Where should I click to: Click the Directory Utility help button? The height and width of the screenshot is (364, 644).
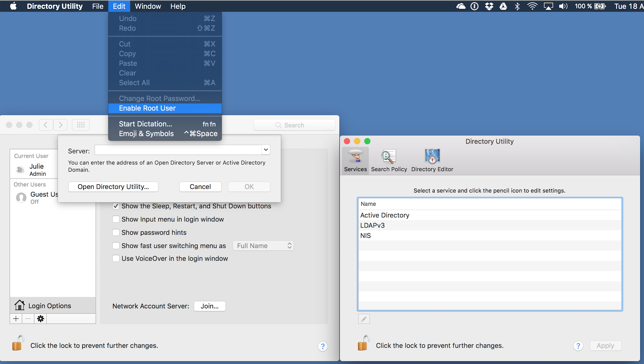coord(578,346)
